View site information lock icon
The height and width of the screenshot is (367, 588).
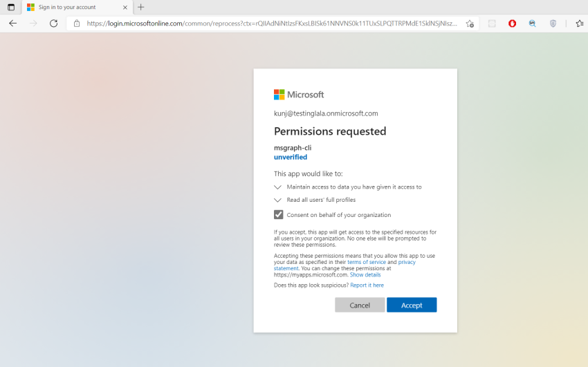click(77, 23)
